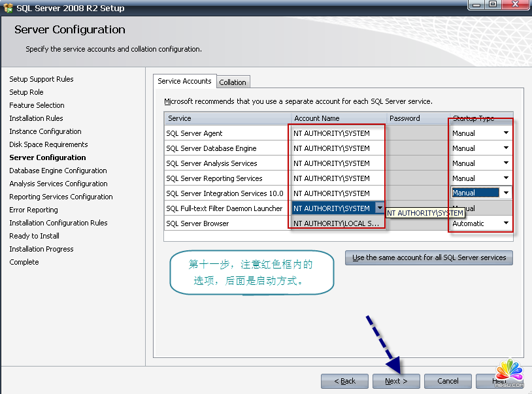Screen dimensions: 532x394
Task: Click the SQL Server Setup title bar icon
Action: tap(8, 8)
